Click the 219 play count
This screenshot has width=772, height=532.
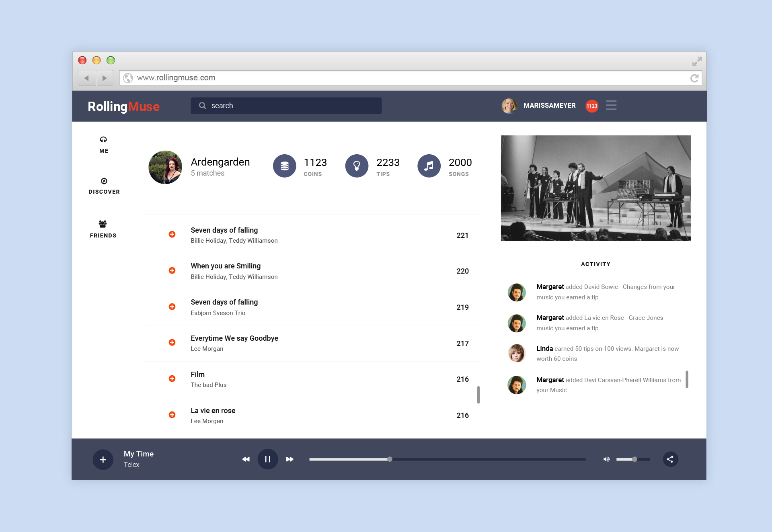click(462, 307)
